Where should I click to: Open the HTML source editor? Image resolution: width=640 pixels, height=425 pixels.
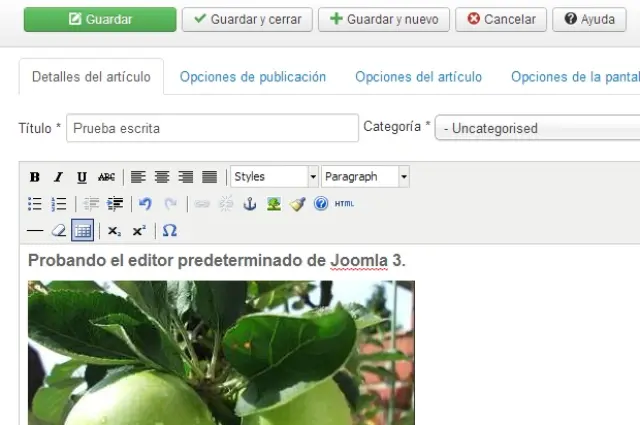coord(344,204)
